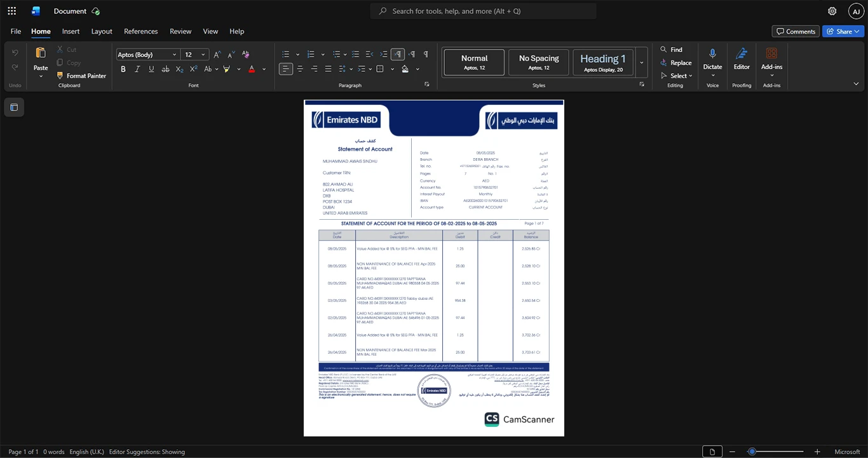Activate the Format Painter tool
Viewport: 868px width, 458px height.
[81, 76]
